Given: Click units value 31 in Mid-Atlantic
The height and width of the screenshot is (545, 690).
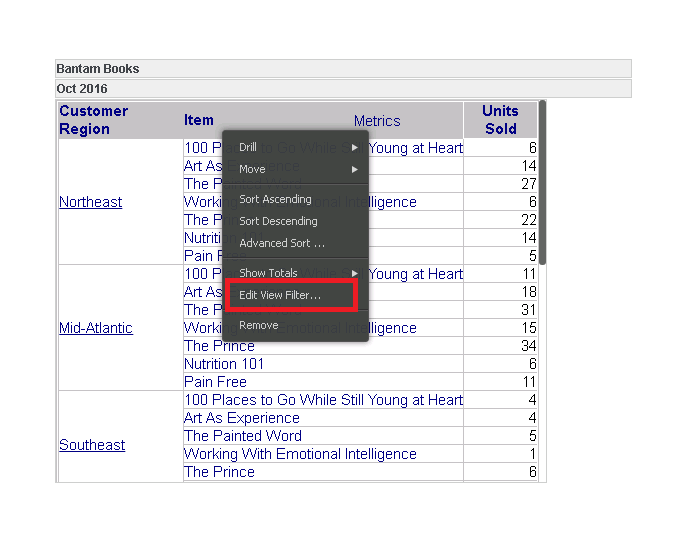Looking at the screenshot, I should point(529,310).
